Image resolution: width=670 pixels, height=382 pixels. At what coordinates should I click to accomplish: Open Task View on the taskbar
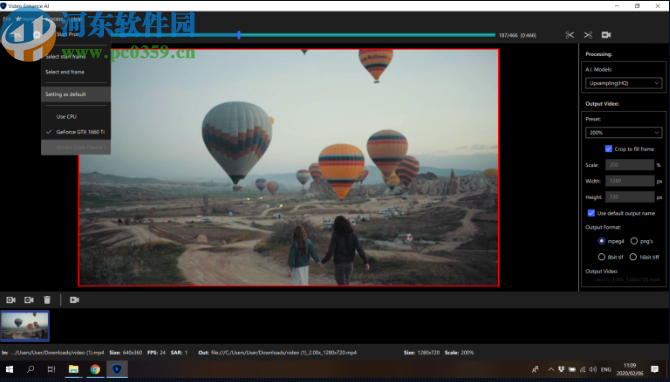(x=51, y=369)
